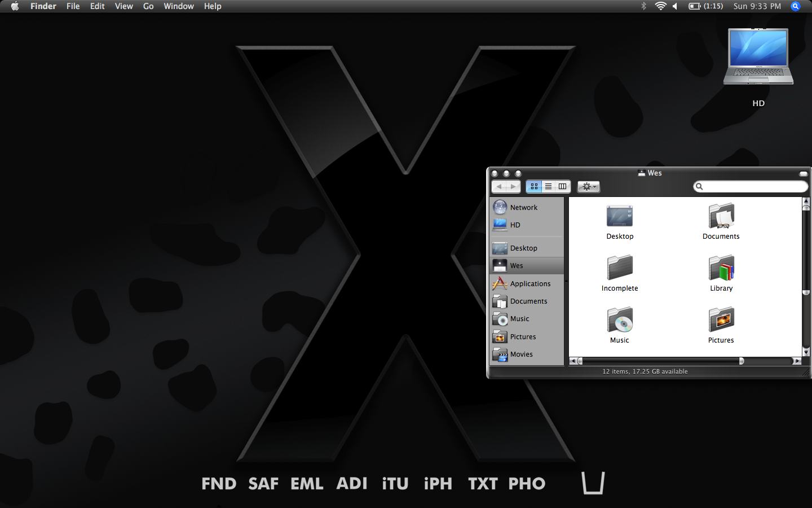Select Wes home in the sidebar
The image size is (812, 508).
point(527,265)
